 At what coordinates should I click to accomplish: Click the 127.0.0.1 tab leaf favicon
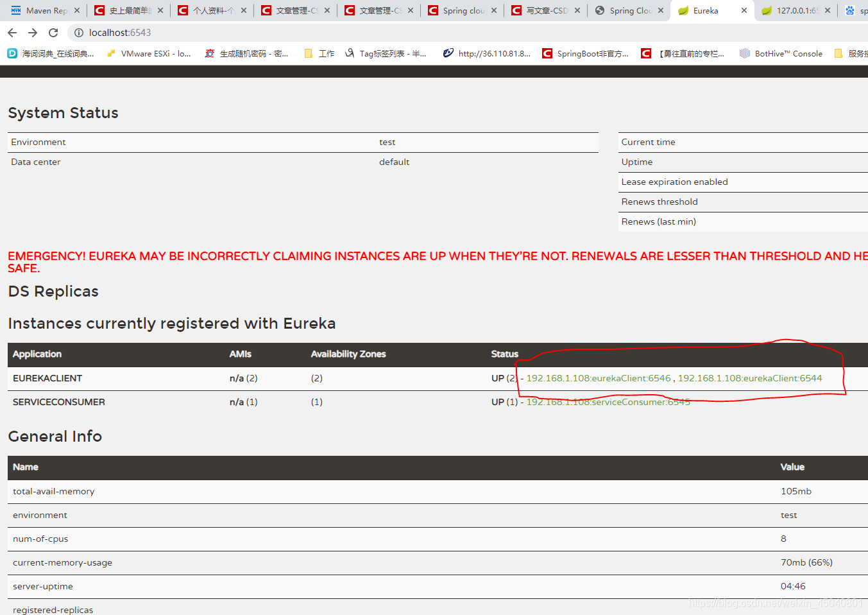767,11
